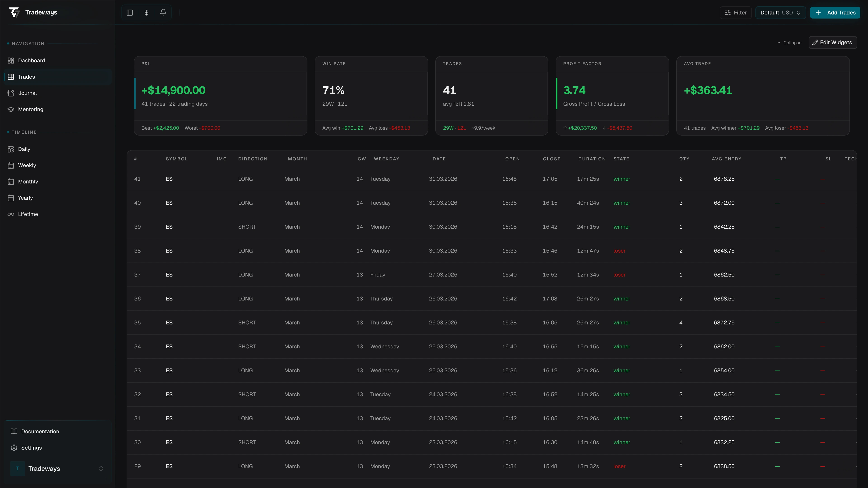Open the Default USD account dropdown
This screenshot has height=488, width=868.
[780, 12]
